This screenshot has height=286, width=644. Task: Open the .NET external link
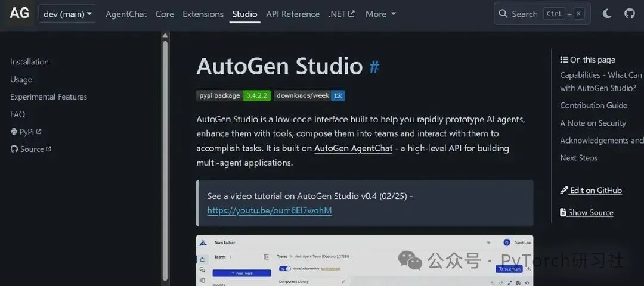point(342,14)
